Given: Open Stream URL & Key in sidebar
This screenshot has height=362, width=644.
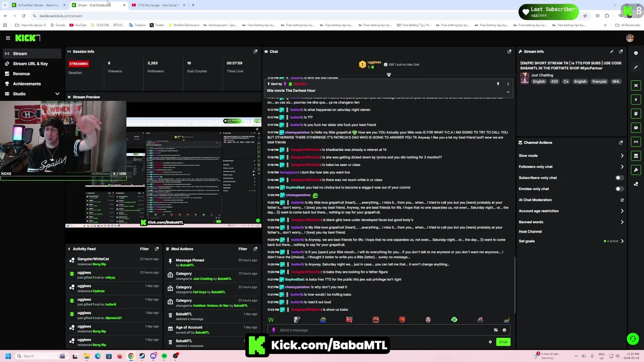Looking at the screenshot, I should [31, 63].
